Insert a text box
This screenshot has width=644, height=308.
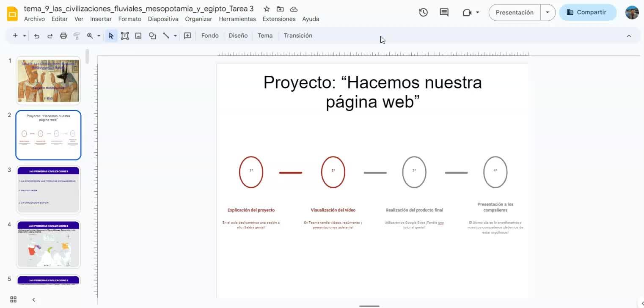coord(125,36)
